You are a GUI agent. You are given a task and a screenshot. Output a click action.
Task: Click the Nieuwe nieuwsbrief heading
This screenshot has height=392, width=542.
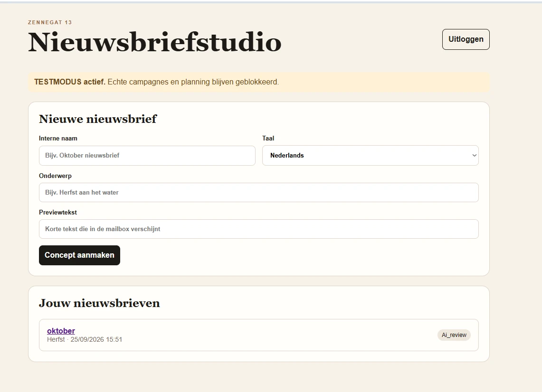tap(98, 119)
